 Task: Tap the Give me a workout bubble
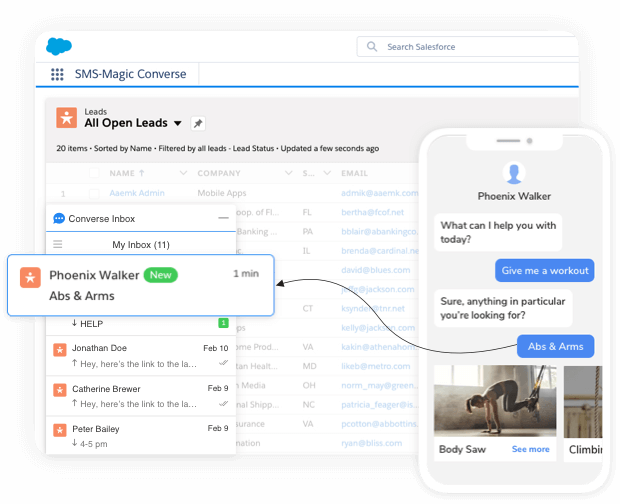click(544, 270)
